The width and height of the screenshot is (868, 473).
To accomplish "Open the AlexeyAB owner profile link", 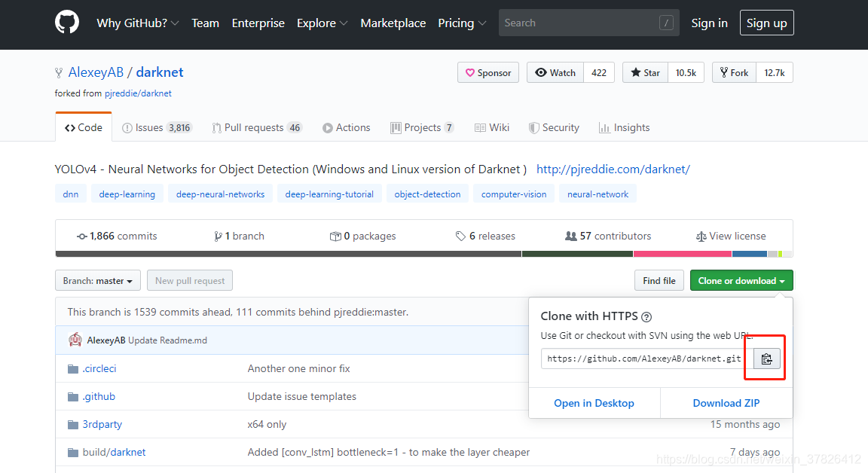I will (96, 72).
